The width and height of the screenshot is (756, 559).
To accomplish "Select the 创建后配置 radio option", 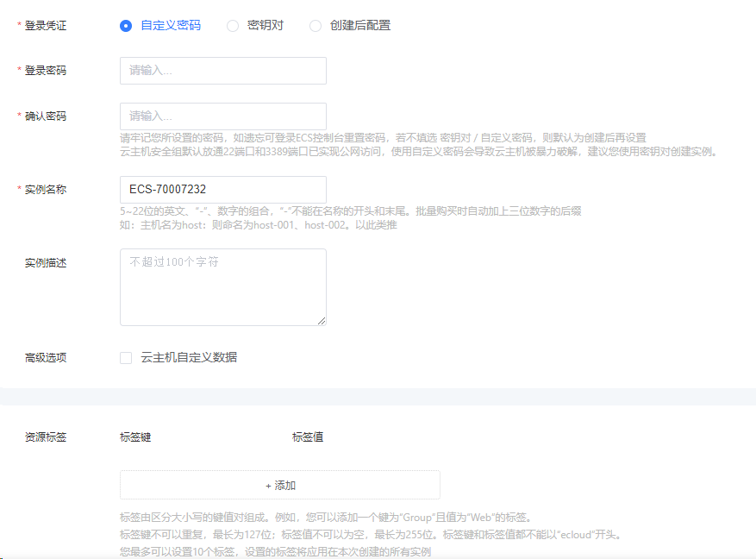I will (x=316, y=26).
